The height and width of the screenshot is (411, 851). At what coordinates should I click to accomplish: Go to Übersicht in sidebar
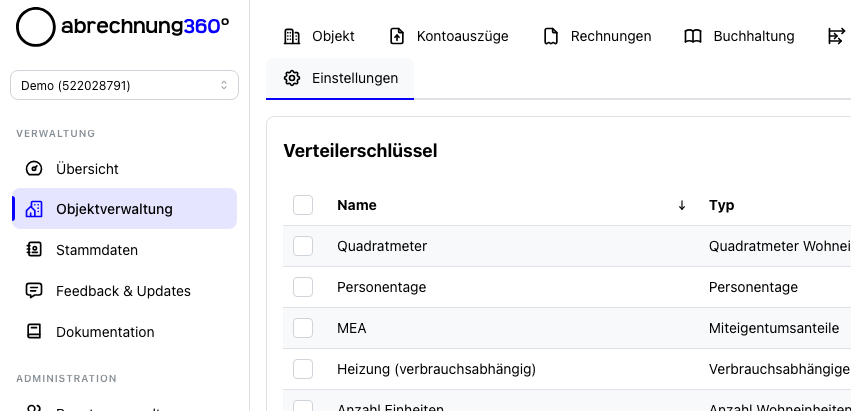tap(124, 168)
